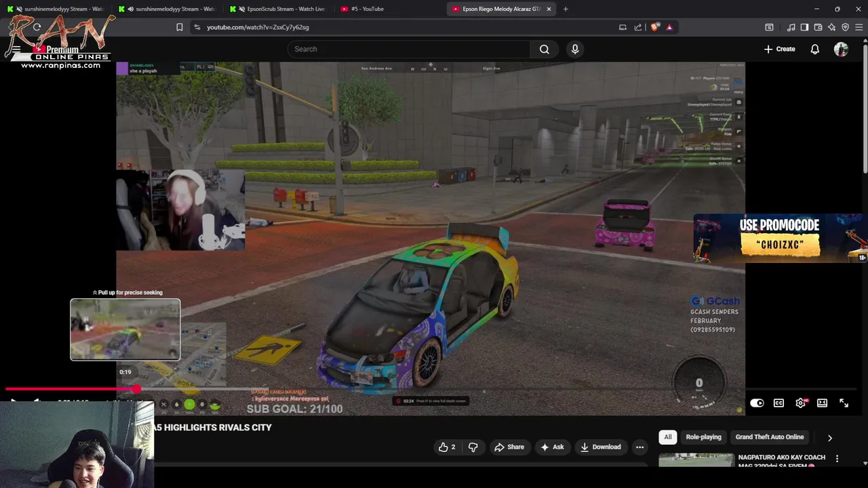
Task: Open NAGPATURO AKO KAY COACH video
Action: 781,461
